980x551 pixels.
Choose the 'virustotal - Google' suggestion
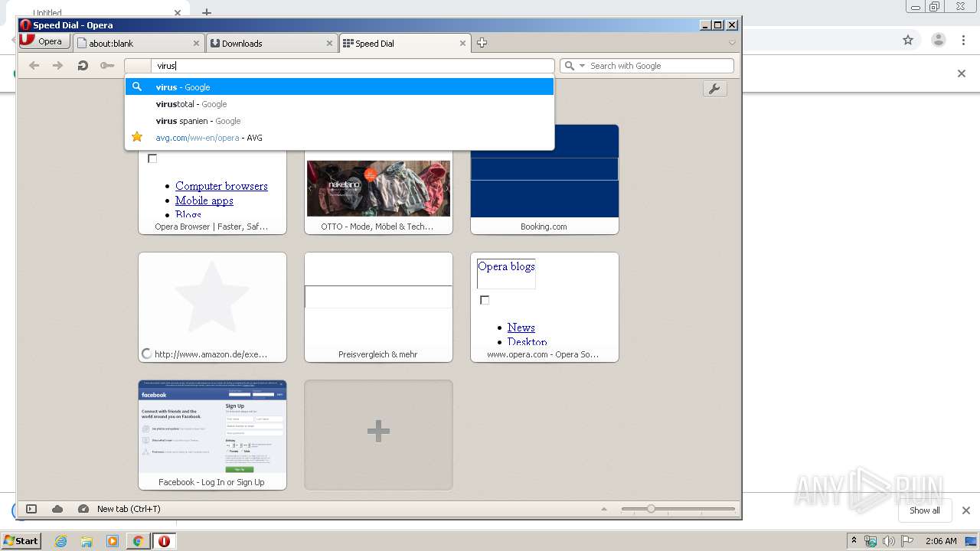(339, 104)
